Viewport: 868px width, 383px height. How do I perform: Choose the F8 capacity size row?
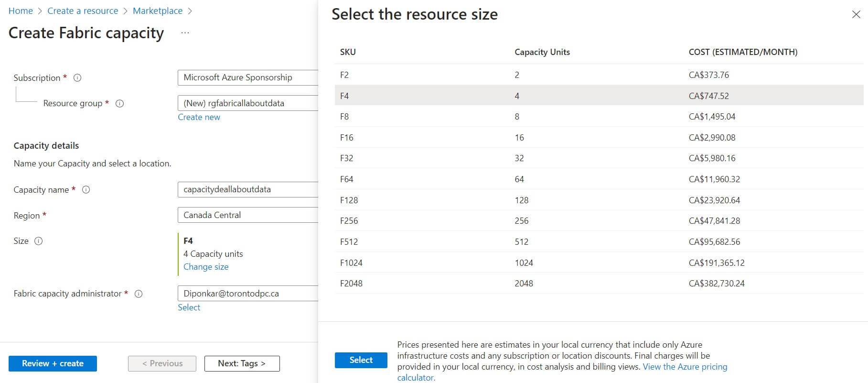[599, 117]
